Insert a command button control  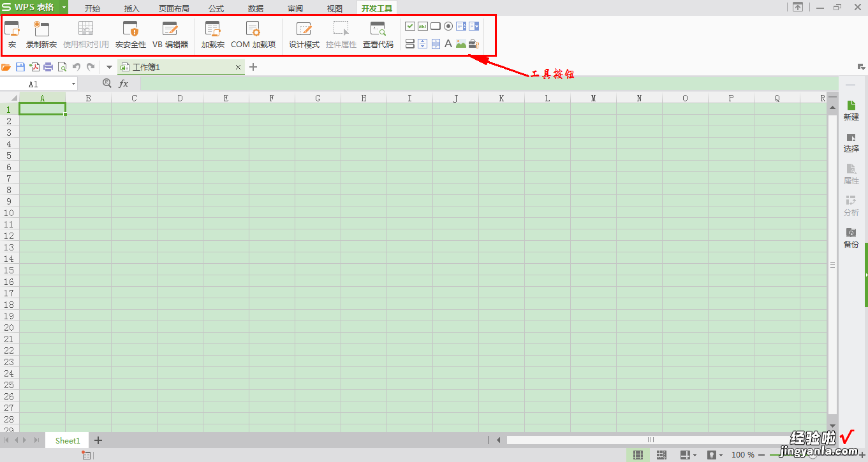(436, 26)
